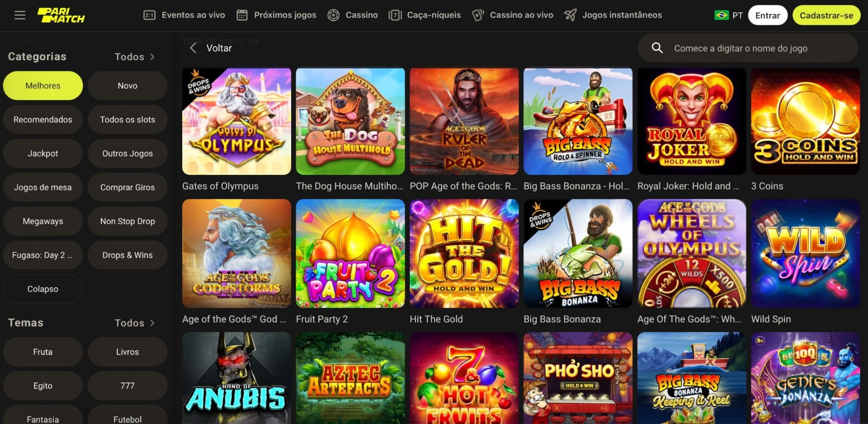Select the Jackpot category filter

click(x=43, y=153)
